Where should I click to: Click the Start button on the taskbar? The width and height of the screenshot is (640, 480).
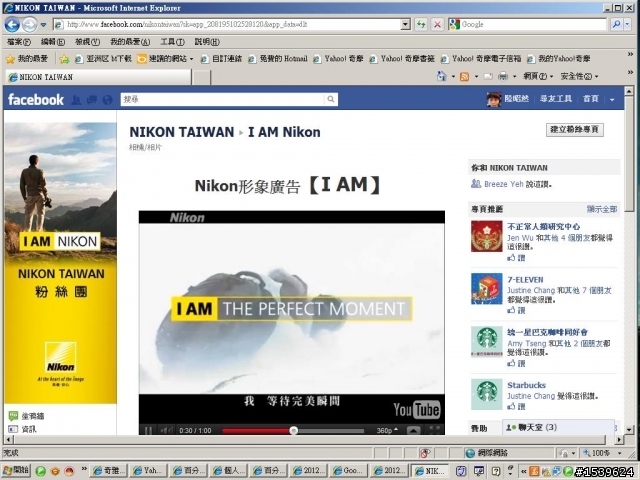click(x=16, y=471)
